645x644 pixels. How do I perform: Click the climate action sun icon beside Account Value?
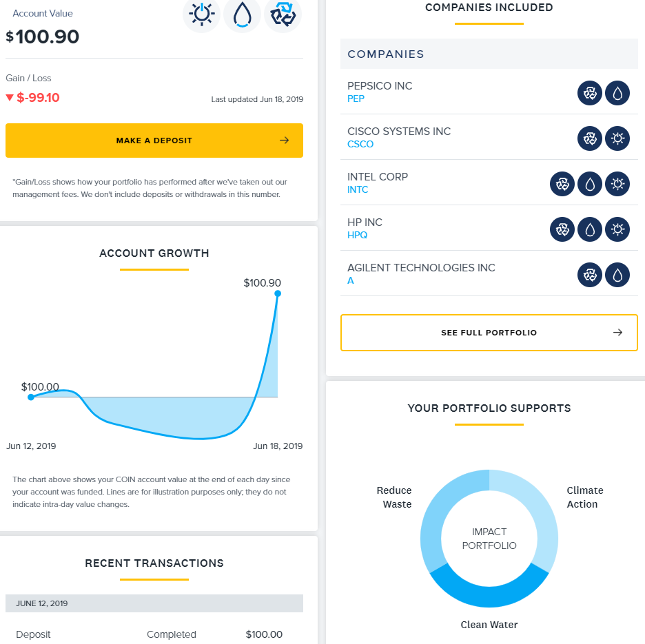coord(201,14)
